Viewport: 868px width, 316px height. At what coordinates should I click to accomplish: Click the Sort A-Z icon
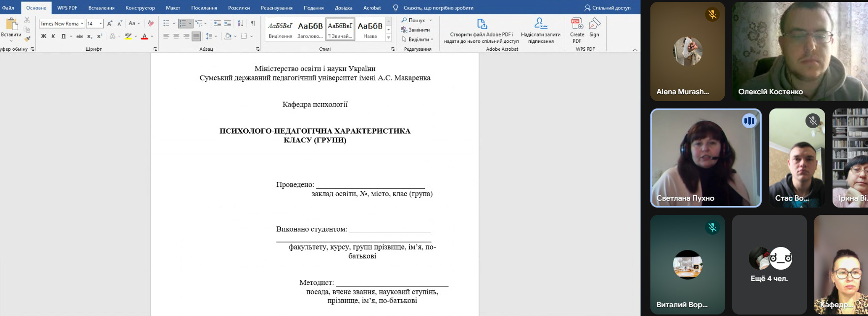[x=240, y=23]
